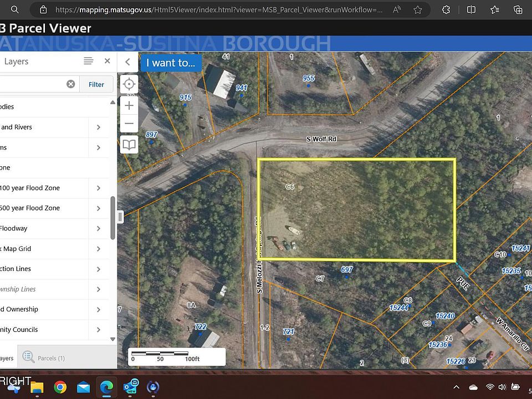Open the 'I want to...' menu

tap(171, 63)
